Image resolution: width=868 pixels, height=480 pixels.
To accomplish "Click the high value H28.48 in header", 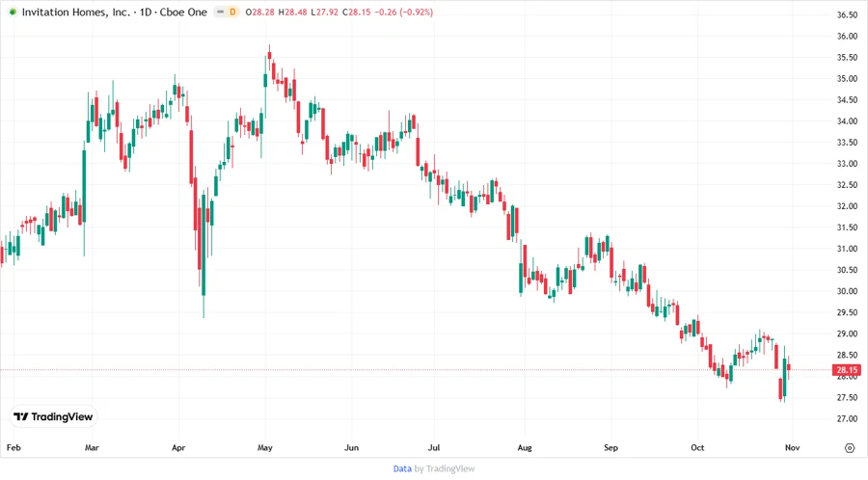I will [x=292, y=12].
